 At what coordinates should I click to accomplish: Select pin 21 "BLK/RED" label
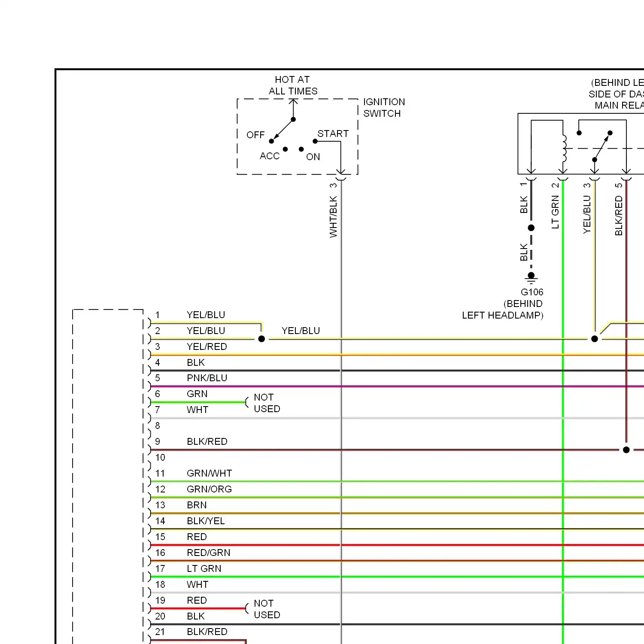(x=207, y=632)
